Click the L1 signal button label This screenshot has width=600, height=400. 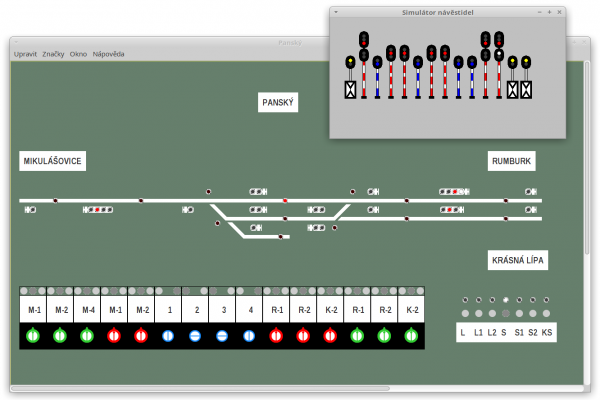point(478,333)
